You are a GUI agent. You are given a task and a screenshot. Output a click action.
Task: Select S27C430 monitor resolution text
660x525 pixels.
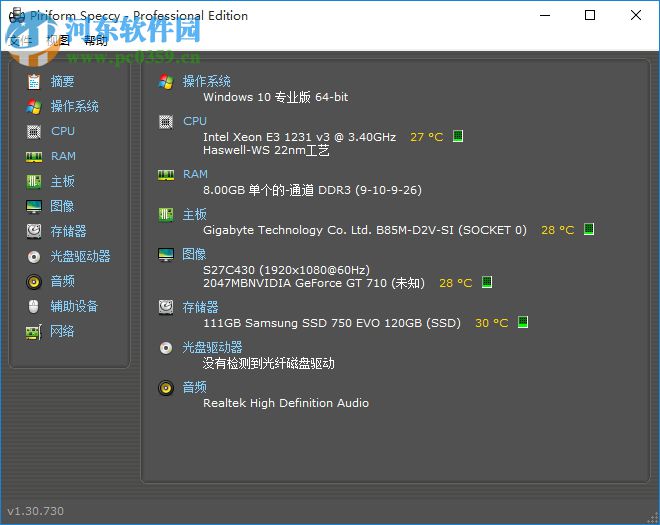click(287, 270)
